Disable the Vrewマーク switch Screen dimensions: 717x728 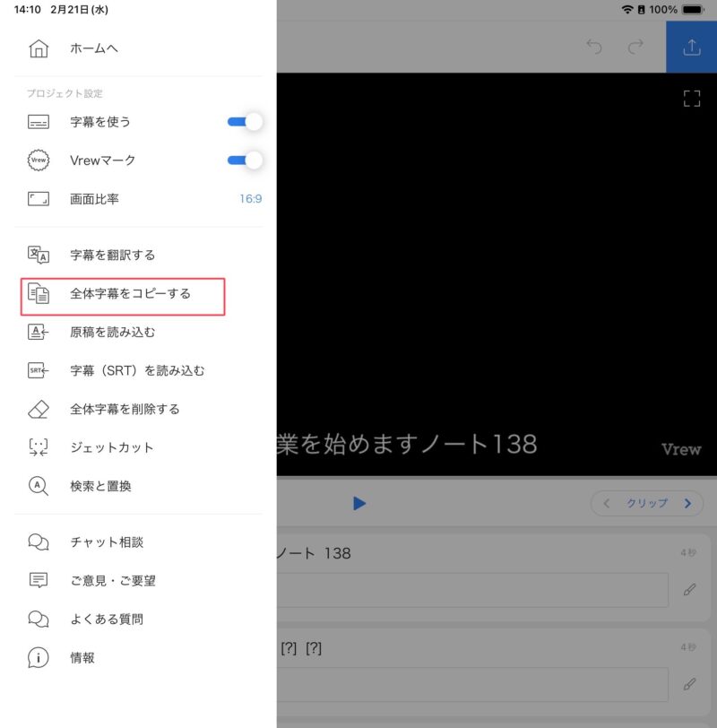[x=245, y=160]
